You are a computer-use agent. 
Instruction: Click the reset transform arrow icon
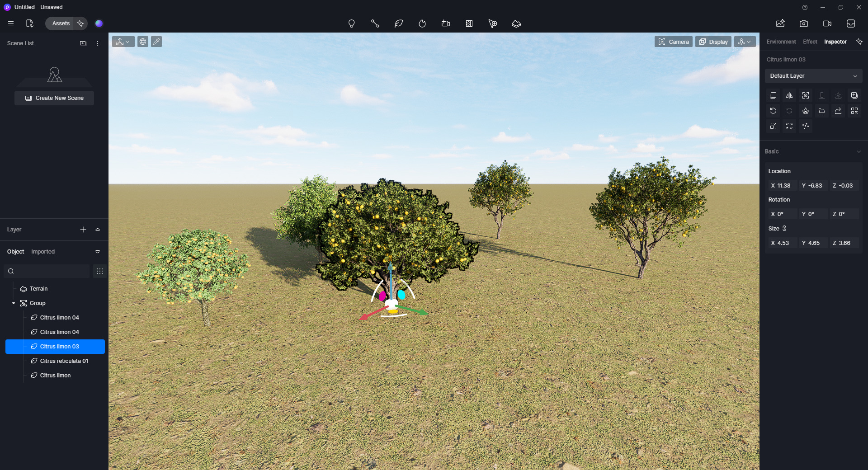[773, 111]
